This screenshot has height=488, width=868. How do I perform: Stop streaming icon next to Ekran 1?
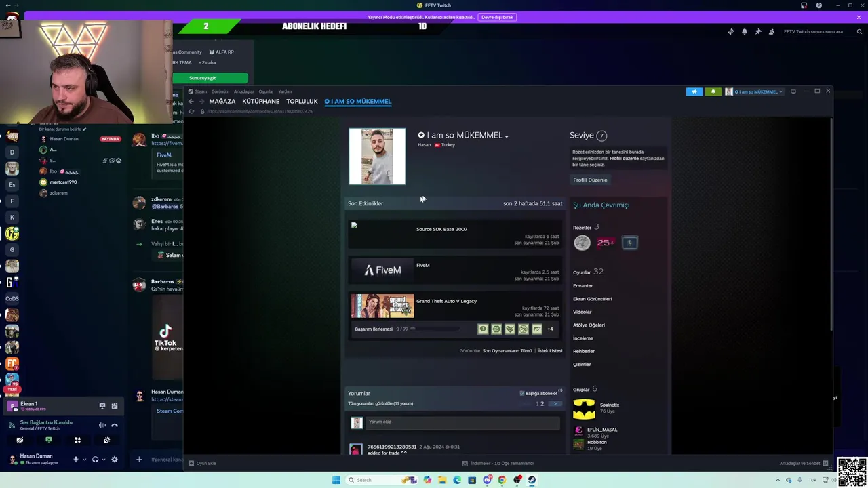[x=102, y=406]
